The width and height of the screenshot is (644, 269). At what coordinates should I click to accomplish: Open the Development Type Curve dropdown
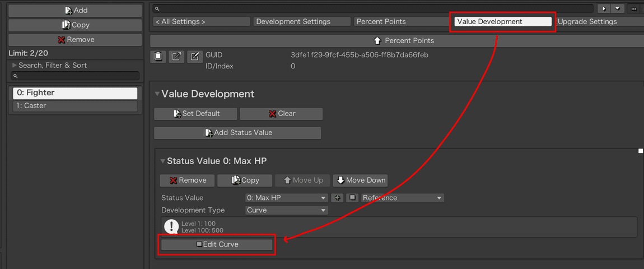(287, 210)
